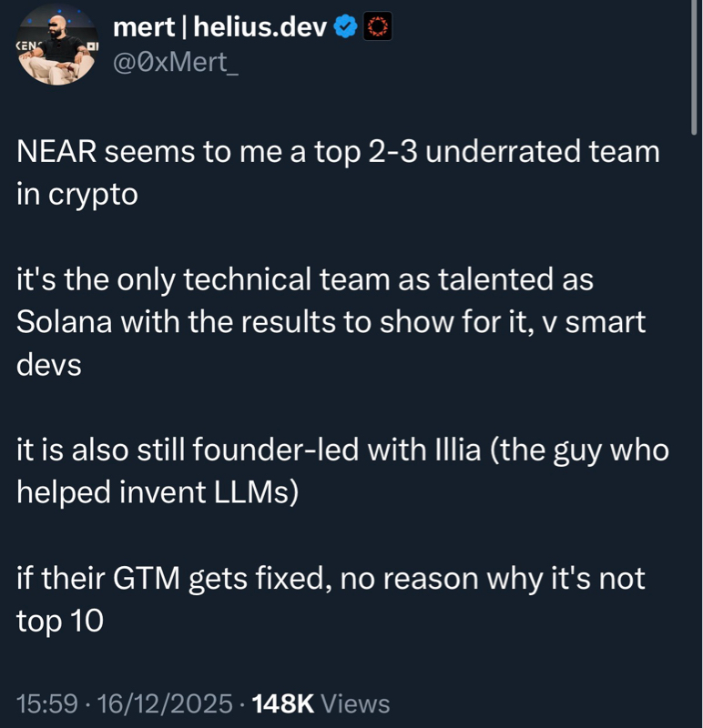Image resolution: width=703 pixels, height=728 pixels.
Task: Click the "in crypto" text line
Action: (77, 195)
